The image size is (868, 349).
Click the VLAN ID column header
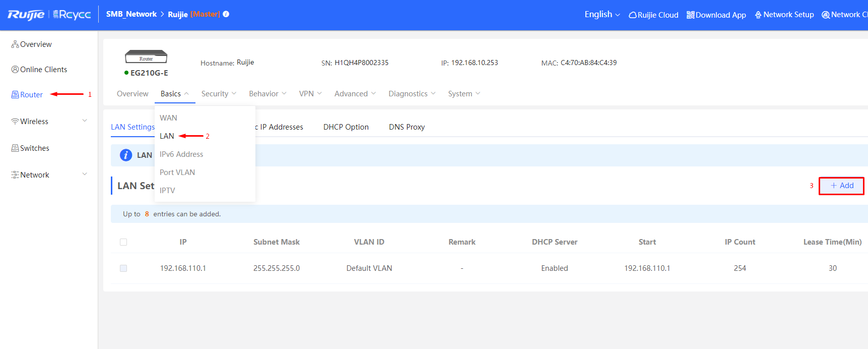[369, 242]
